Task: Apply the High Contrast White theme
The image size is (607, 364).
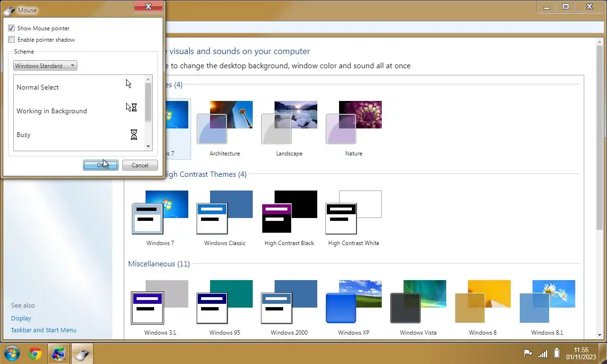Action: tap(354, 212)
